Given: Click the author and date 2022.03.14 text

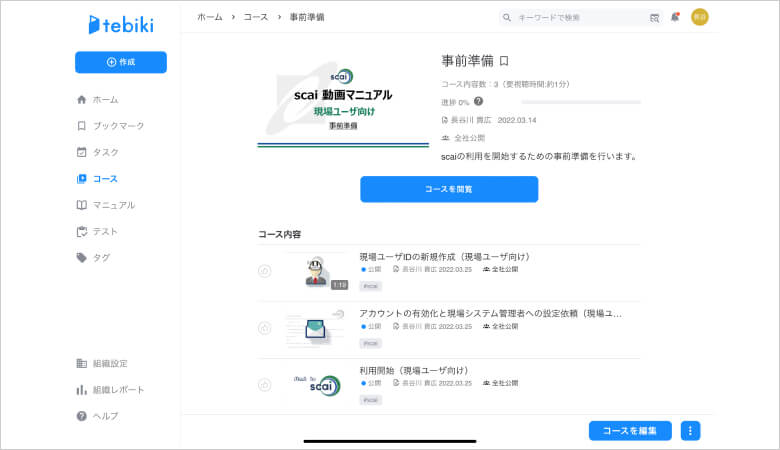Looking at the screenshot, I should point(489,120).
